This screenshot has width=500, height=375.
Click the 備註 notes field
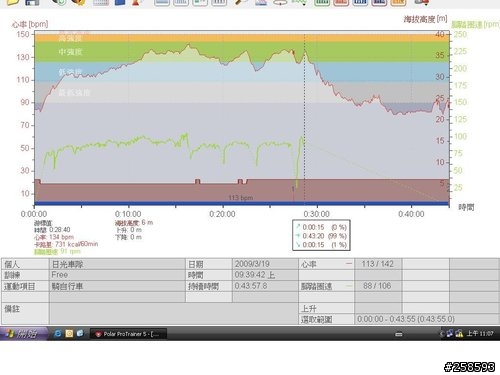174,314
